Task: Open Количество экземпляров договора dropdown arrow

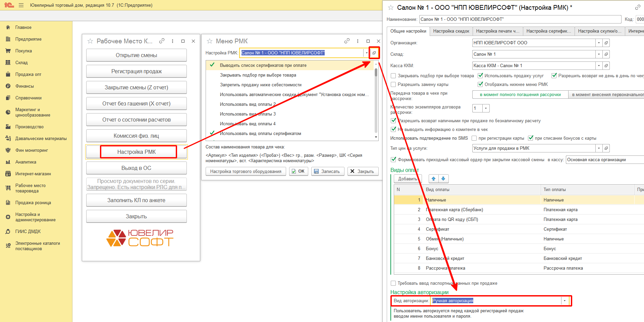Action: tap(486, 108)
